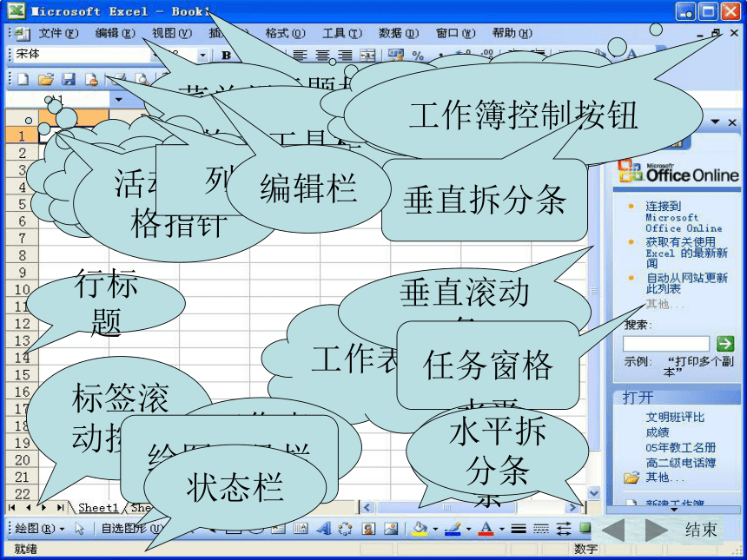Open the Name Box dropdown
Viewport: 747px width, 560px height.
tap(119, 100)
